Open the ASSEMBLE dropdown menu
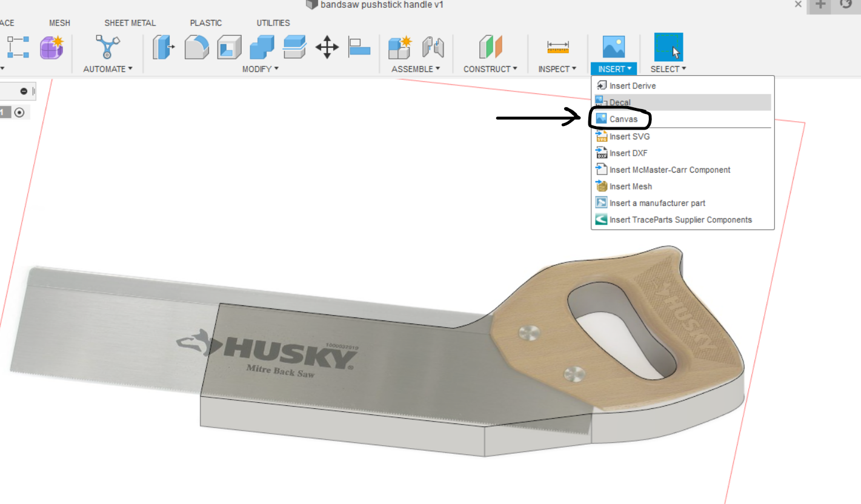Viewport: 861px width, 504px height. (x=416, y=69)
